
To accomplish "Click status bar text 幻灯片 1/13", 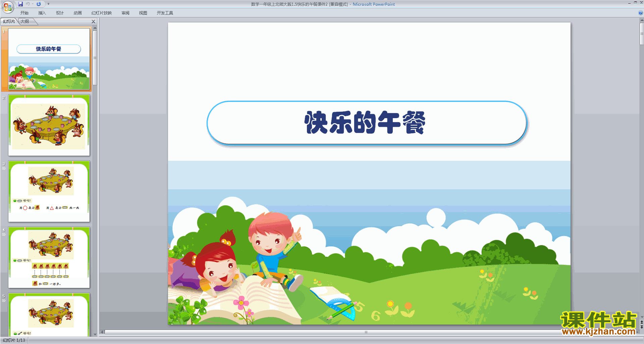I will pos(14,340).
